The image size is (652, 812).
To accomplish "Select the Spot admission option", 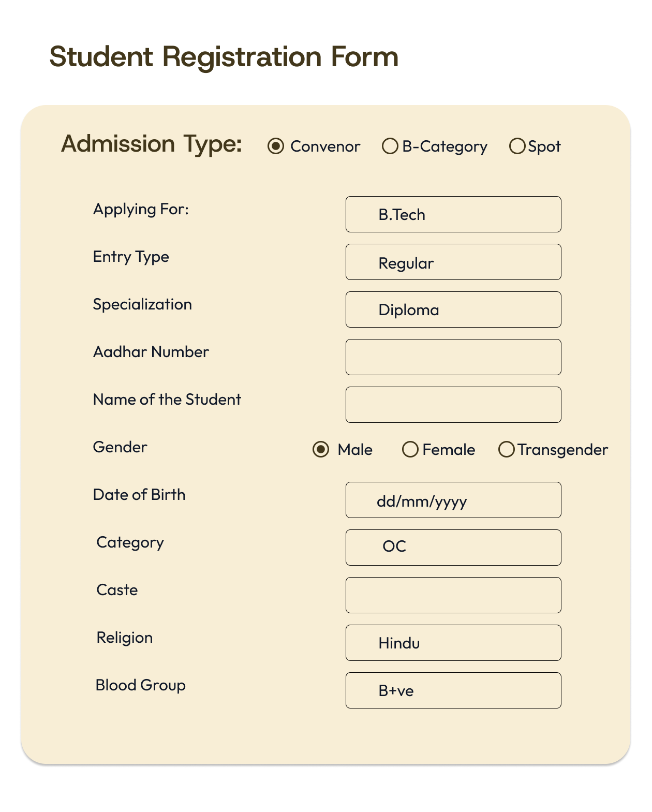I will [x=517, y=146].
